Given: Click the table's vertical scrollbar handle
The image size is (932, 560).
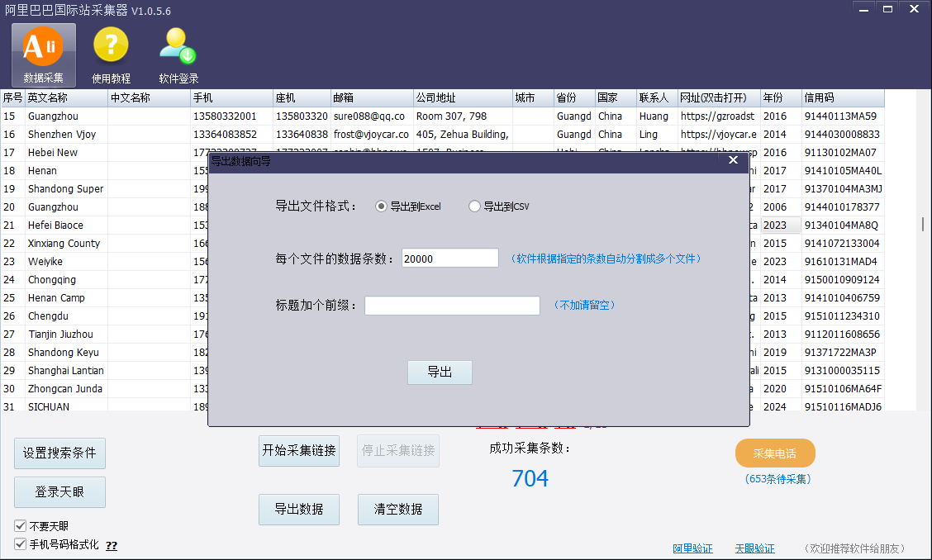Looking at the screenshot, I should [x=922, y=224].
